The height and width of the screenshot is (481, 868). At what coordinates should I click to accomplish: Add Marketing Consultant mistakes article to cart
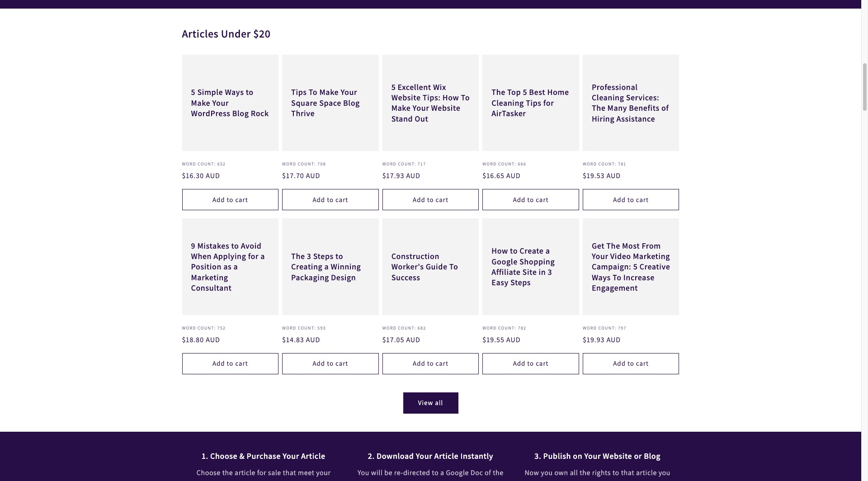(230, 363)
